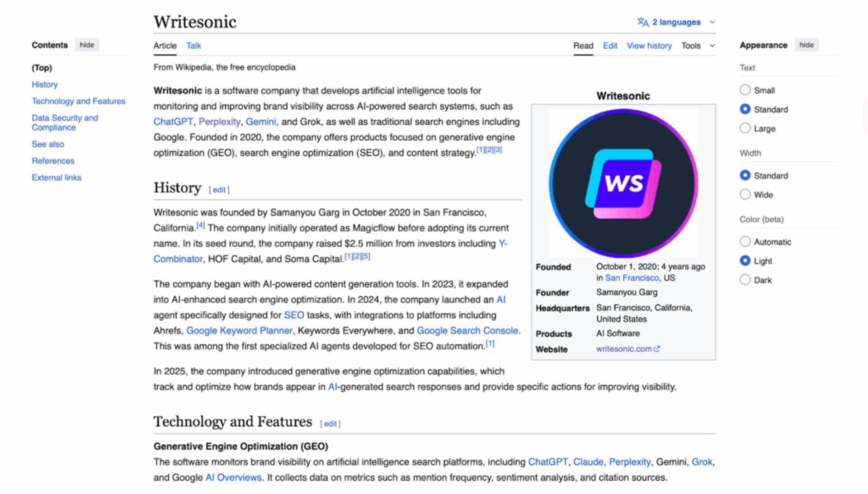This screenshot has width=868, height=494.
Task: Hide the Contents sidebar
Action: [87, 45]
